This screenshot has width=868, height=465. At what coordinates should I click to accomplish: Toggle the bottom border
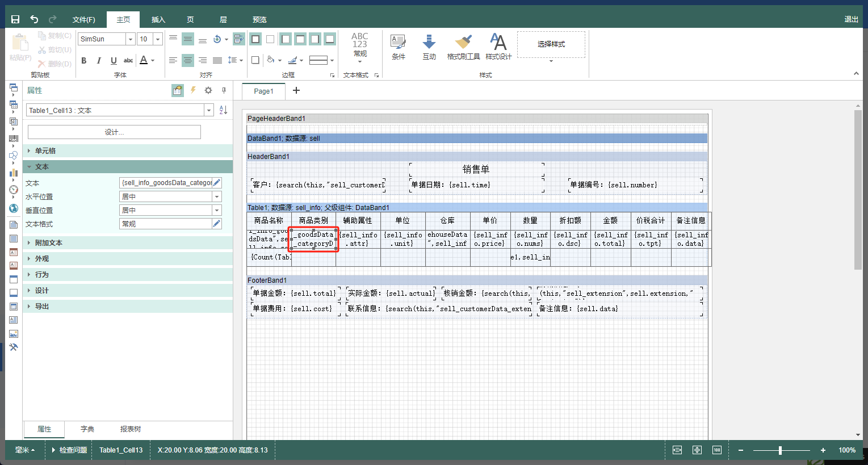coord(330,39)
